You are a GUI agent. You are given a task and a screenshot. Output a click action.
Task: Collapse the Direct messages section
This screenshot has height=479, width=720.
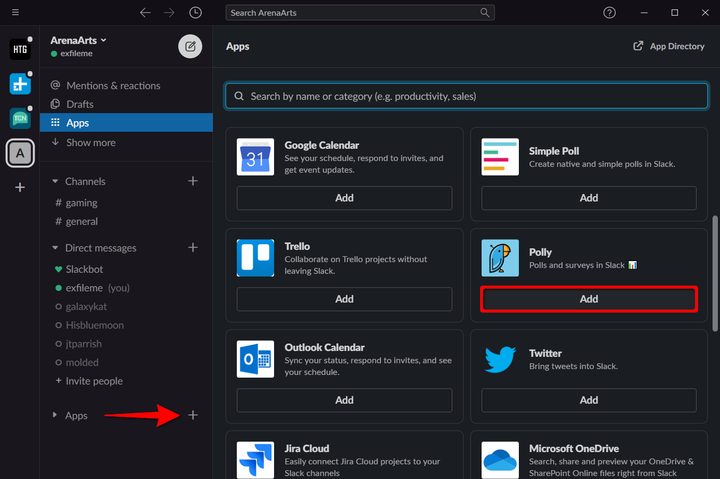pyautogui.click(x=55, y=248)
